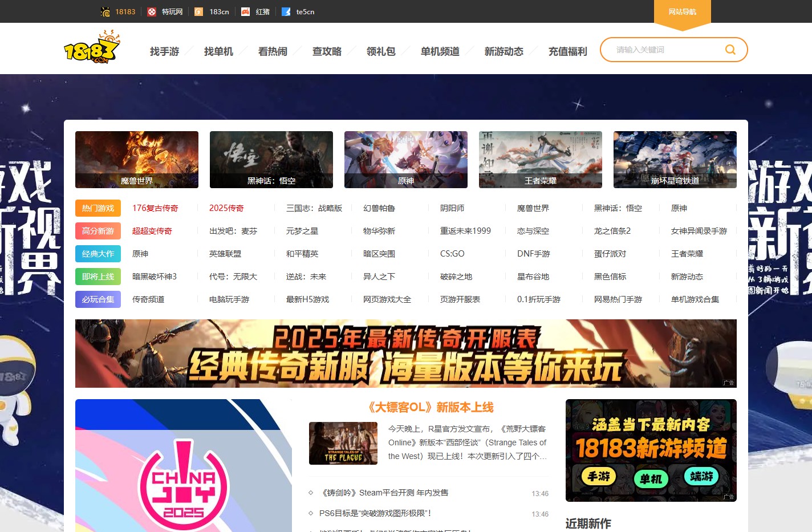812x532 pixels.
Task: Click the 手游 button on 新游频道 banner
Action: (599, 476)
